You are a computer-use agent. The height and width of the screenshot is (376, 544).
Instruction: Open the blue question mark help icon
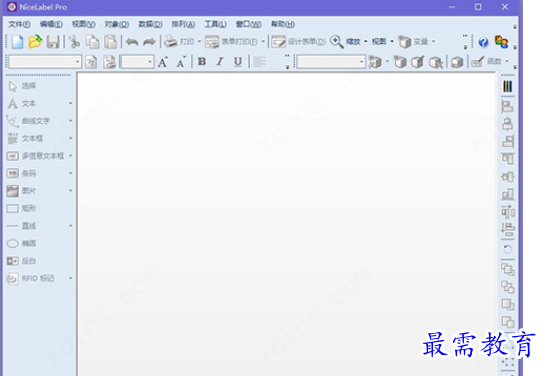[483, 42]
